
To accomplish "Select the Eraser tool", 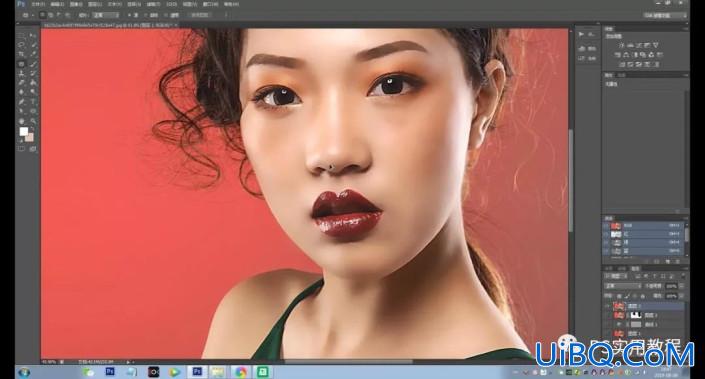I will 22,83.
